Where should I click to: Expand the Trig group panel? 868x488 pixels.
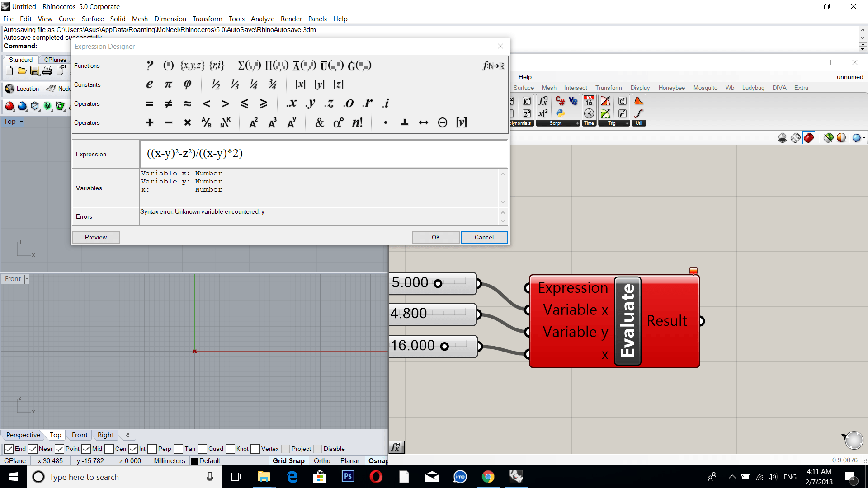click(614, 123)
